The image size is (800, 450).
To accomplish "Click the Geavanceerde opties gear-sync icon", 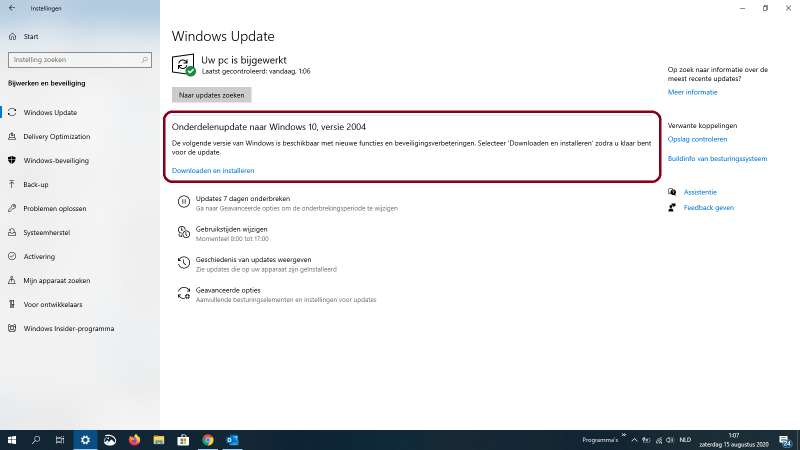I will (x=184, y=293).
